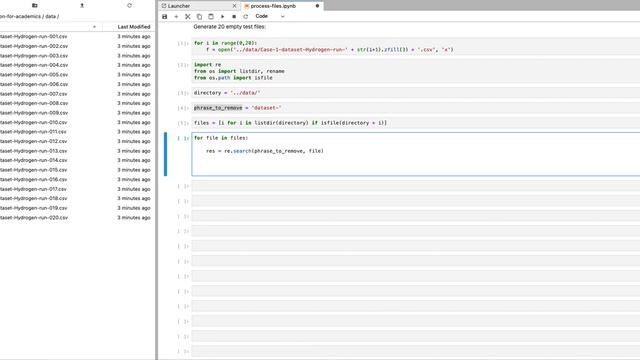Select file Hydrogen-run-015.csv
The height and width of the screenshot is (360, 640).
tap(33, 170)
